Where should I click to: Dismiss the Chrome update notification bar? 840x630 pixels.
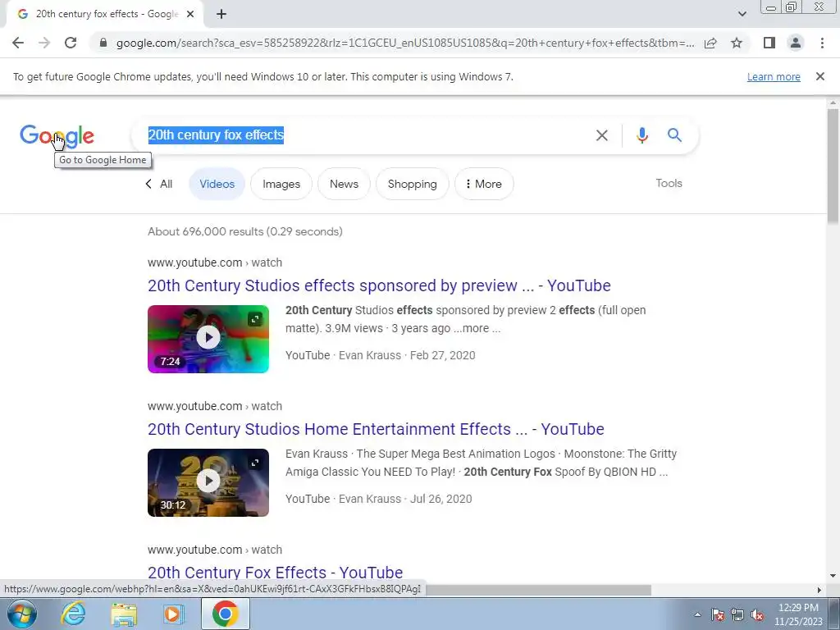click(x=819, y=76)
